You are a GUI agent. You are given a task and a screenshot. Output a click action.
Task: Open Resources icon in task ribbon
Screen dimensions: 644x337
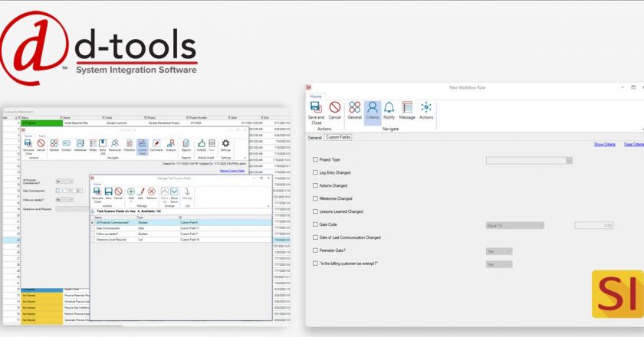[115, 146]
